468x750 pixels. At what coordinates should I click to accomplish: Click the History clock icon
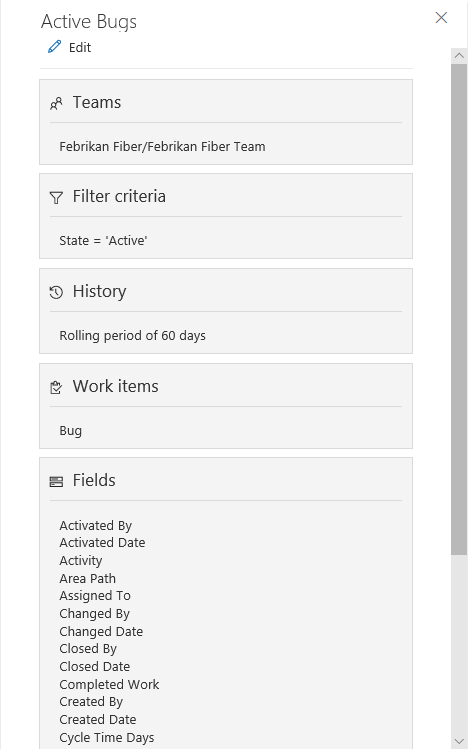(x=56, y=292)
